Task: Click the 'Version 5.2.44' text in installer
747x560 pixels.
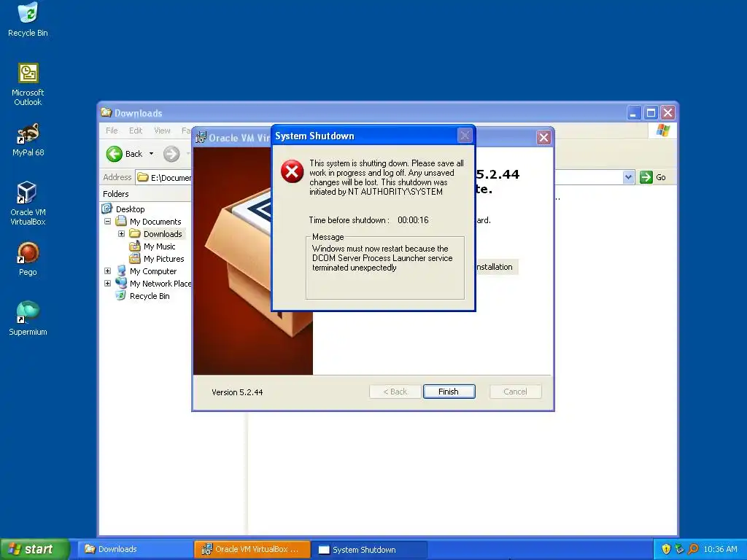Action: 237,392
